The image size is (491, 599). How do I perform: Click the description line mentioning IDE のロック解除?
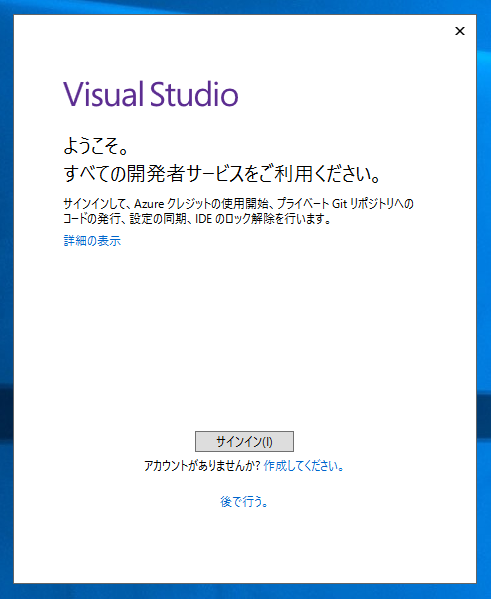tap(197, 219)
